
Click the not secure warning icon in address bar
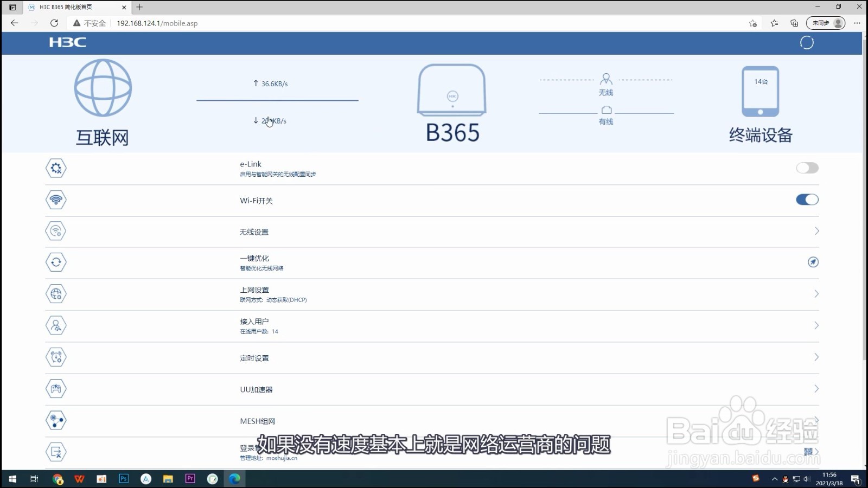coord(77,23)
